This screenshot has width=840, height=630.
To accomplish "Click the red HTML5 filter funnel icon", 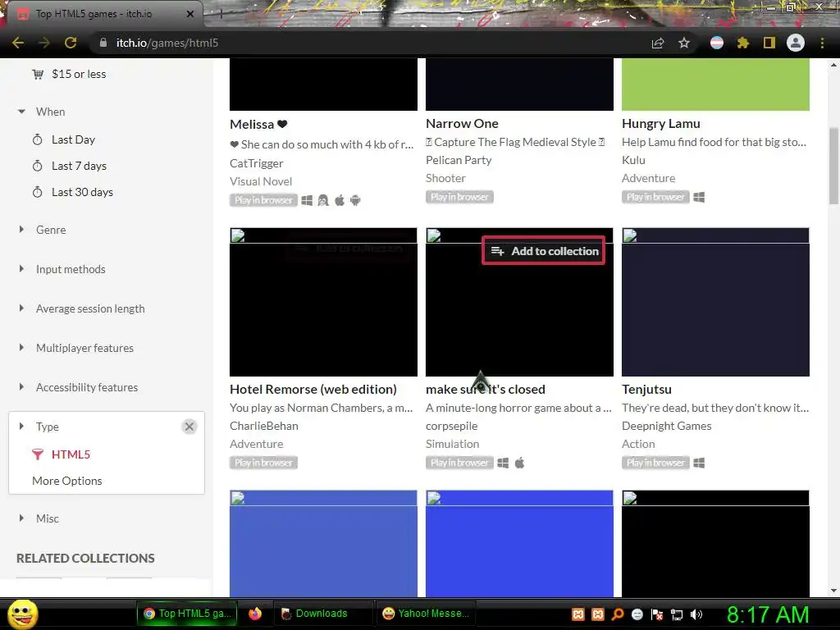I will pos(38,454).
